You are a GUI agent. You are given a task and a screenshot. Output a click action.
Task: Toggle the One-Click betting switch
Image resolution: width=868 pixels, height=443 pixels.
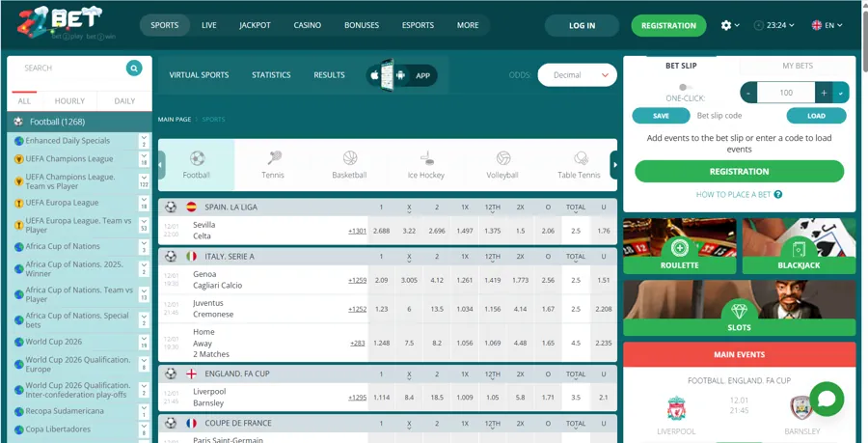tap(686, 87)
